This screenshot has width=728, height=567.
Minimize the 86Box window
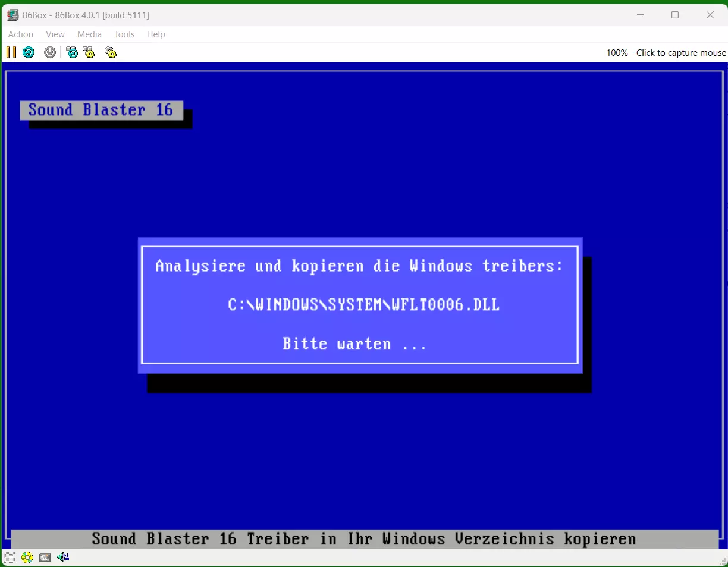[x=639, y=15]
